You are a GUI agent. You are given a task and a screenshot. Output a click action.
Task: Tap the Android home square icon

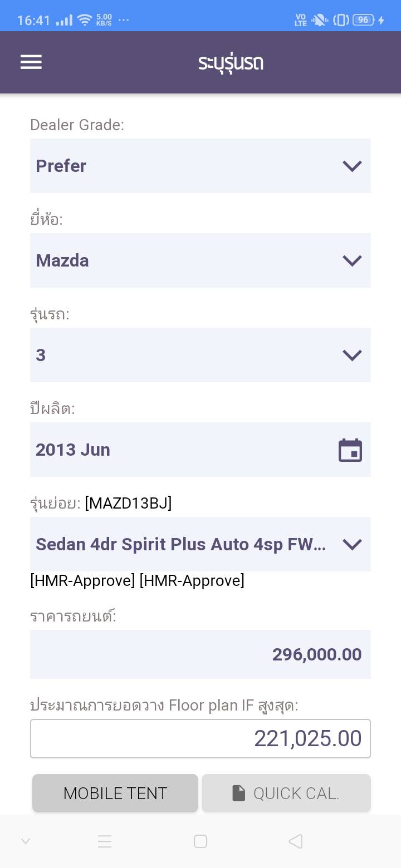point(200,841)
